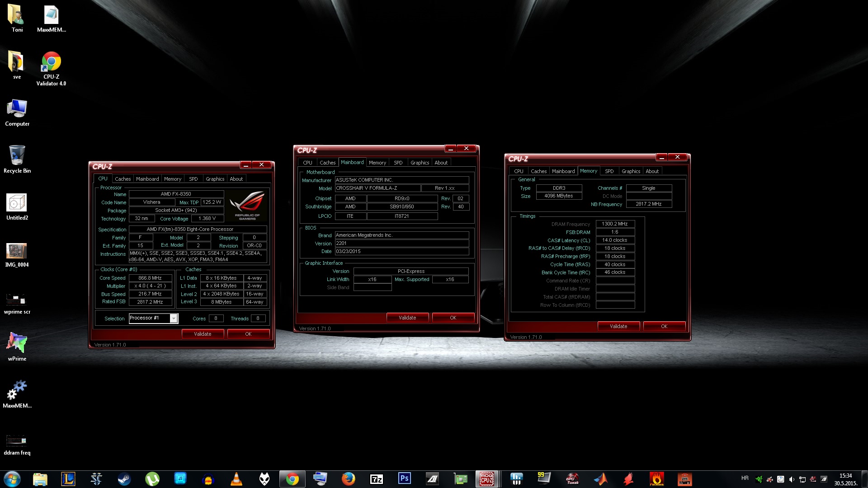Open the sve folder icon

(17, 65)
